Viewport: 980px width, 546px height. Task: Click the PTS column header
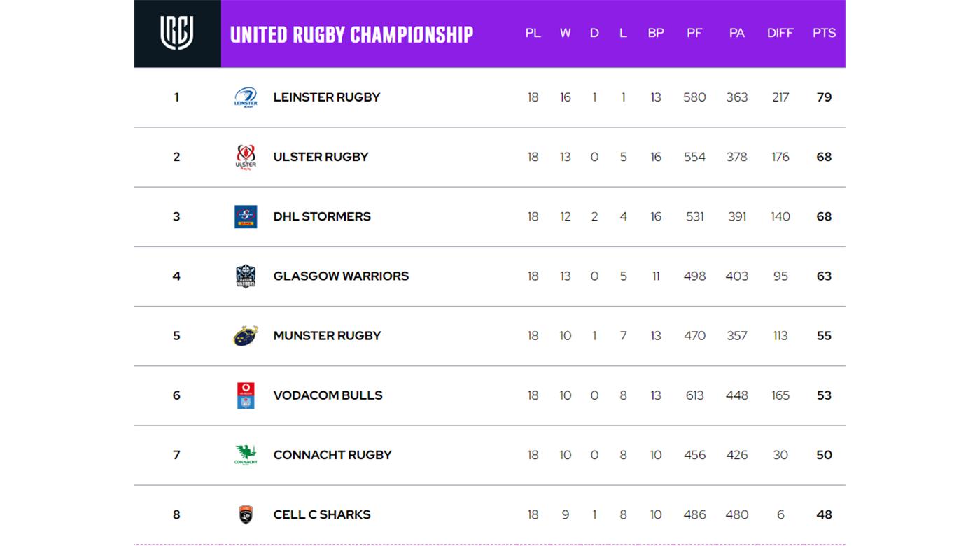(824, 33)
